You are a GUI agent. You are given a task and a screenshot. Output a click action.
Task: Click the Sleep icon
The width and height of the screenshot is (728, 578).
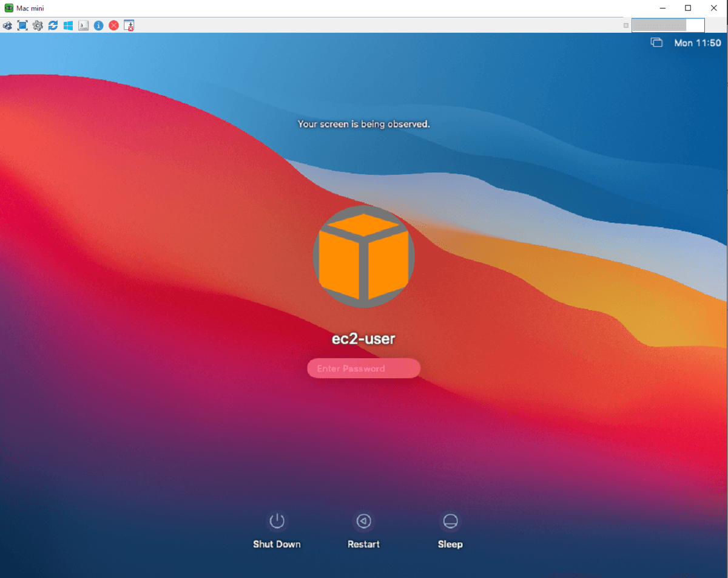tap(450, 521)
